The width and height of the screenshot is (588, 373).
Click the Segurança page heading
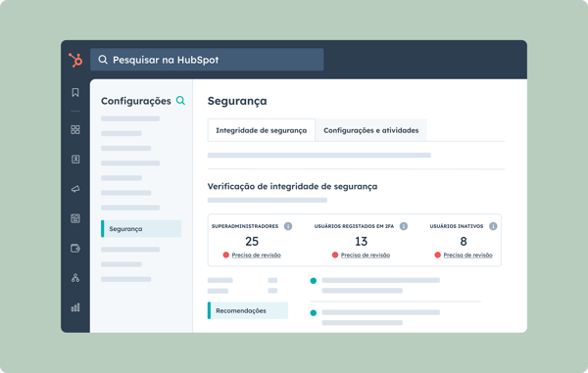237,101
